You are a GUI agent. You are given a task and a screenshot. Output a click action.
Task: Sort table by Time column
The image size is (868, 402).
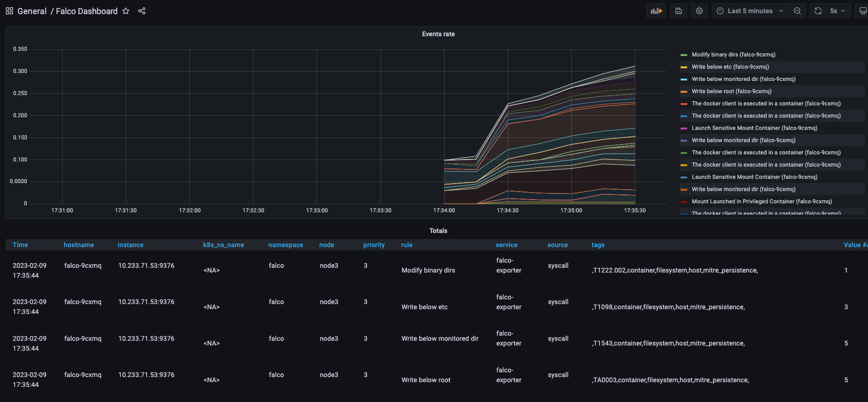tap(20, 245)
